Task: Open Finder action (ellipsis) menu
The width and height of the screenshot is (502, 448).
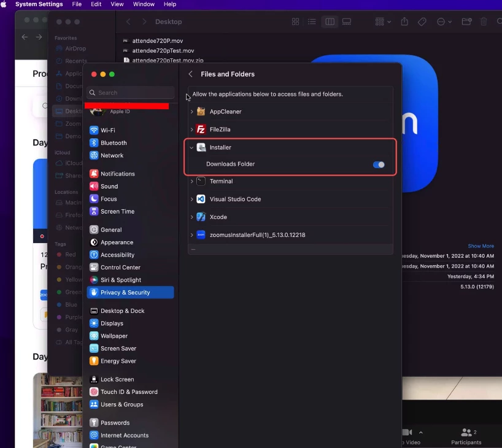Action: [x=444, y=21]
